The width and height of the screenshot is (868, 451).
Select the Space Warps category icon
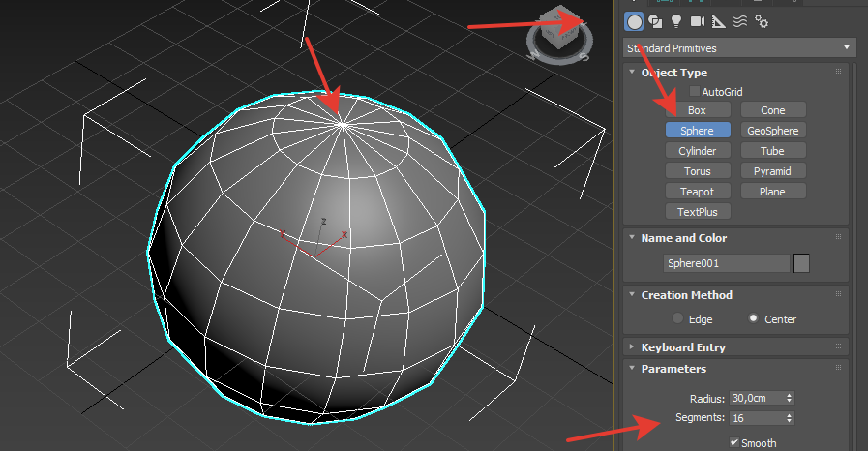tap(740, 21)
